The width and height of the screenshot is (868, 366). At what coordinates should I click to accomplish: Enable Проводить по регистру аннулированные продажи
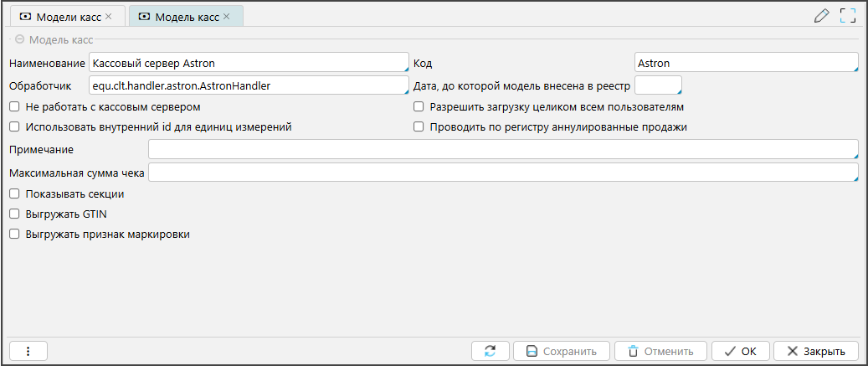tap(419, 127)
